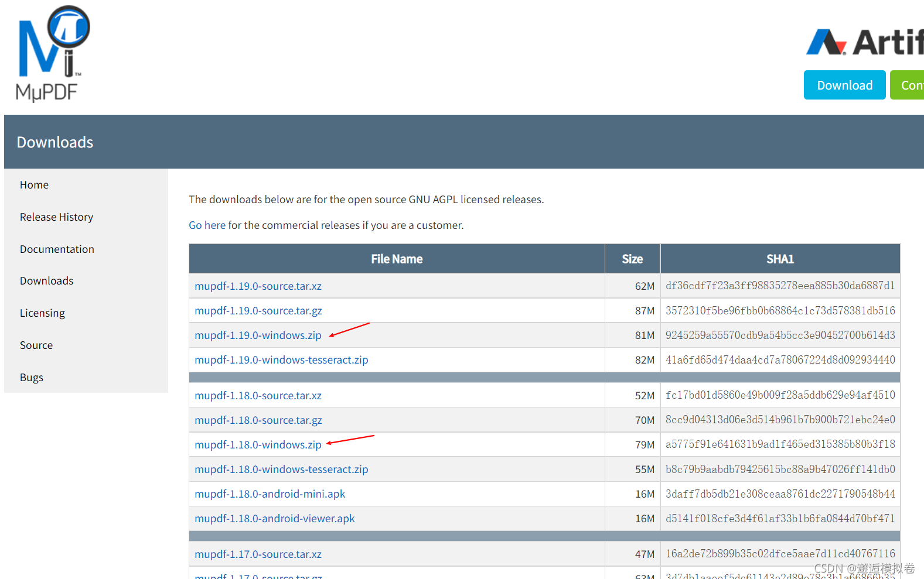The height and width of the screenshot is (579, 924).
Task: Follow the 'Go here' commercial releases link
Action: point(207,225)
